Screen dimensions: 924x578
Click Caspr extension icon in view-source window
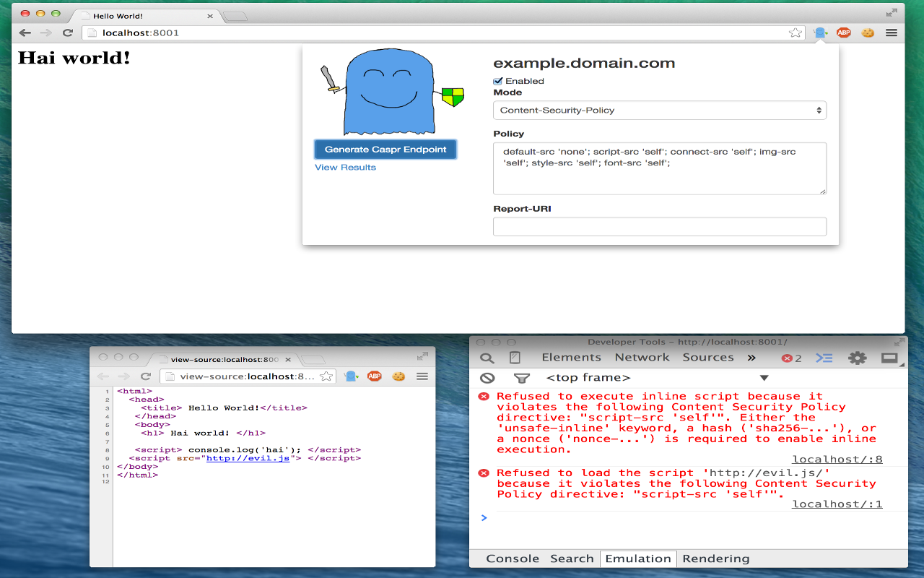[x=351, y=376]
